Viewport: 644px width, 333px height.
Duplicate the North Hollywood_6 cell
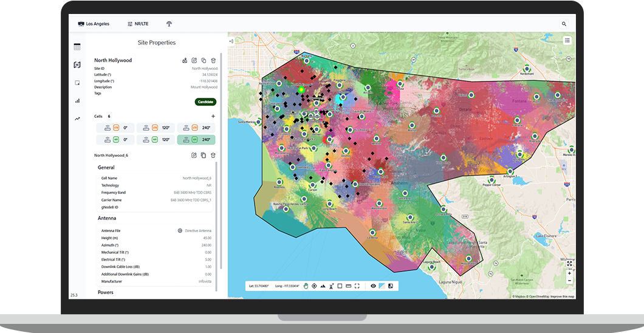pos(204,156)
